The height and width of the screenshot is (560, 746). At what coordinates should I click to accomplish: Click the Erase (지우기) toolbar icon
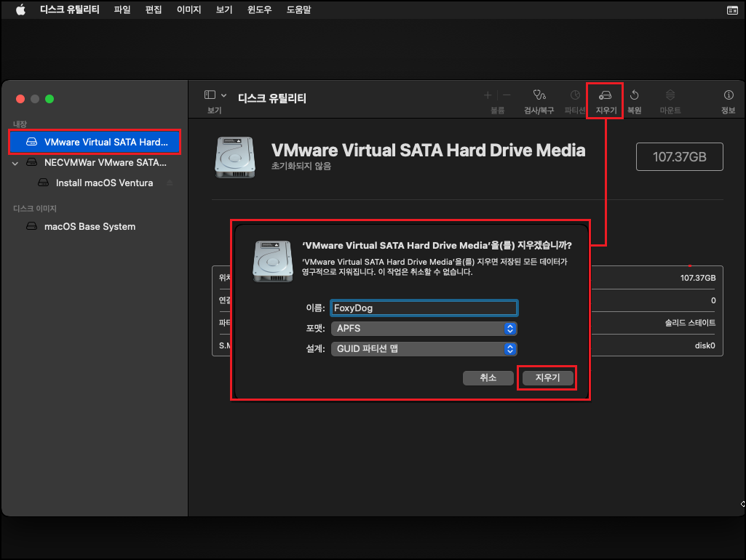coord(605,95)
